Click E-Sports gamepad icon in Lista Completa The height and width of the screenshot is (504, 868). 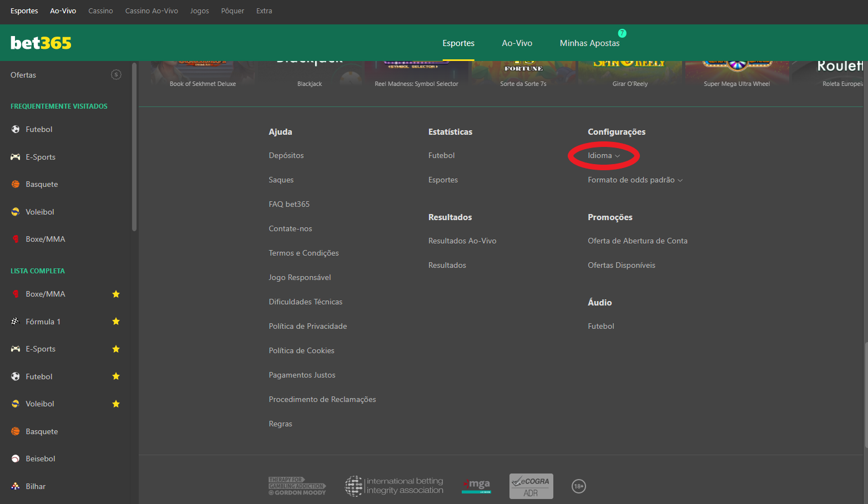click(16, 349)
